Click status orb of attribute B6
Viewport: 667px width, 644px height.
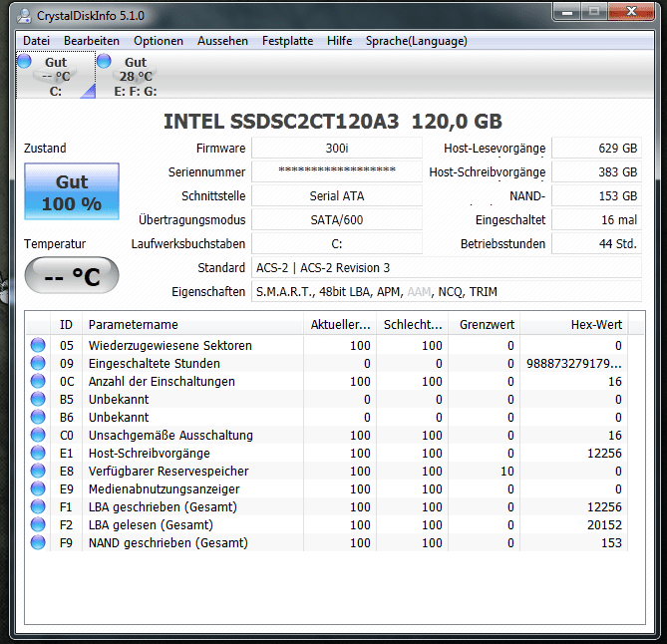(x=38, y=417)
